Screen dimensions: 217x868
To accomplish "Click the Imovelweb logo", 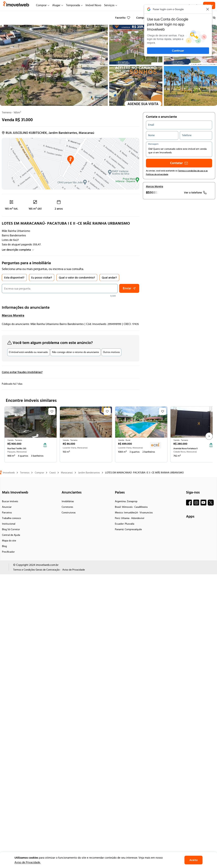I will tap(16, 4).
